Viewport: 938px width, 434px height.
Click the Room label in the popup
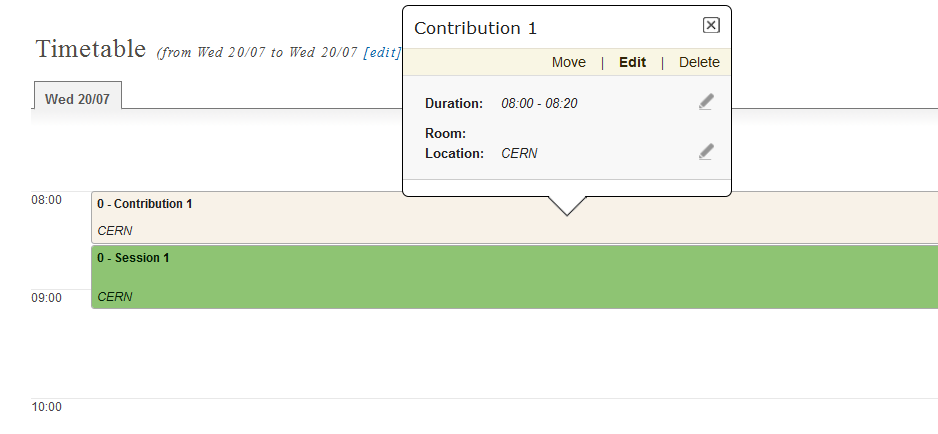pos(445,133)
